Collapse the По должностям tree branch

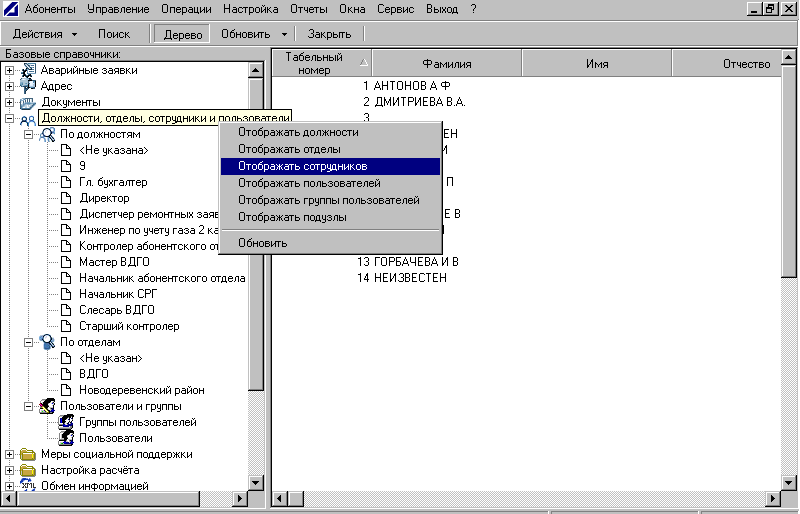click(29, 134)
